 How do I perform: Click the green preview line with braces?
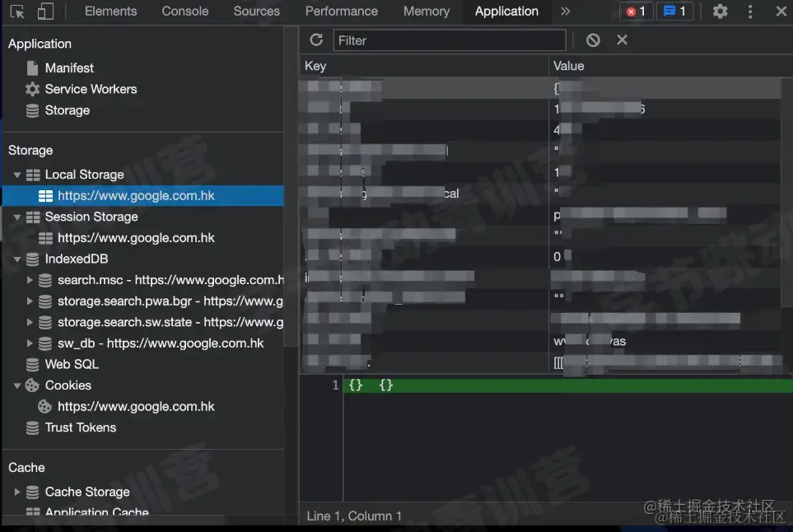(x=568, y=385)
